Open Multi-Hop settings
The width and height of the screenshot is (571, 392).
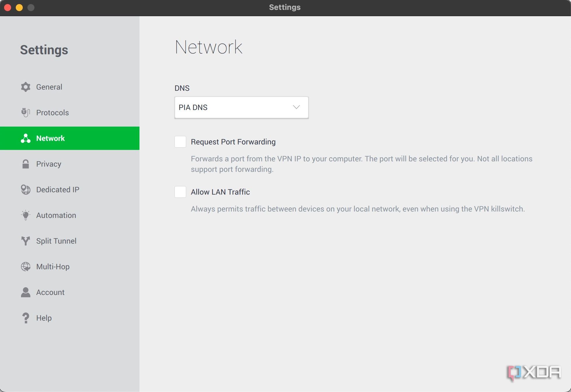(x=70, y=267)
